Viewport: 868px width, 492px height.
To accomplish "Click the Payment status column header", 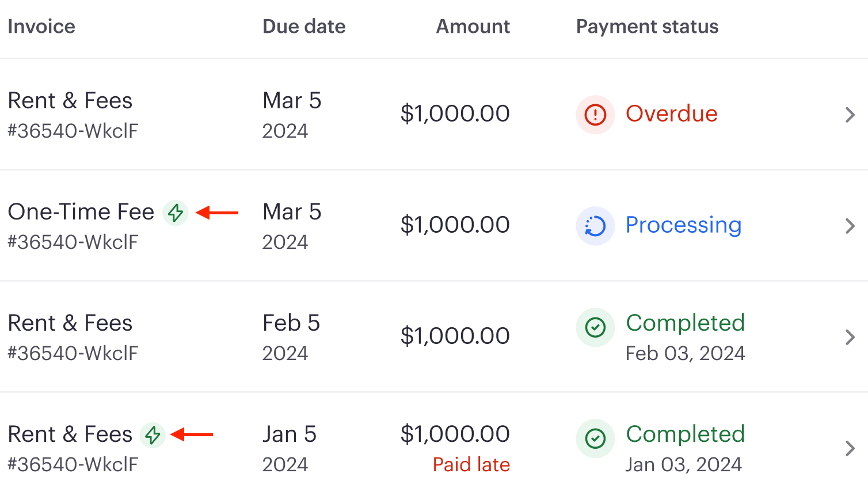I will click(x=647, y=27).
